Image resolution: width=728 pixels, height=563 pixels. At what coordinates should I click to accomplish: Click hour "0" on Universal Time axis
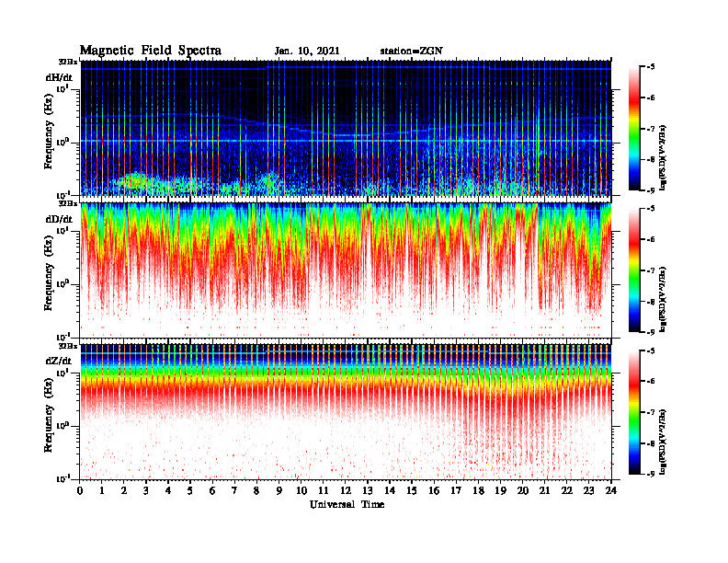click(x=80, y=490)
